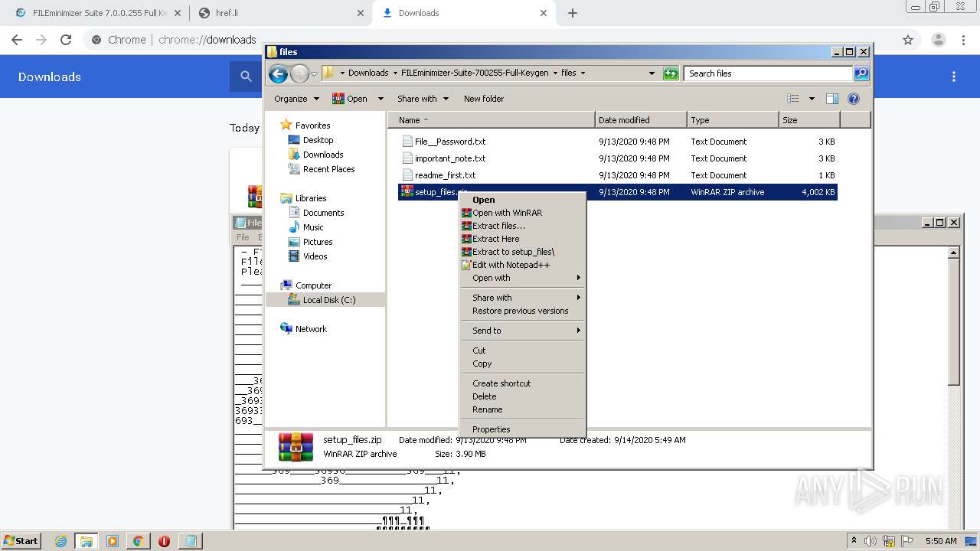
Task: Click the Start button
Action: pyautogui.click(x=21, y=541)
